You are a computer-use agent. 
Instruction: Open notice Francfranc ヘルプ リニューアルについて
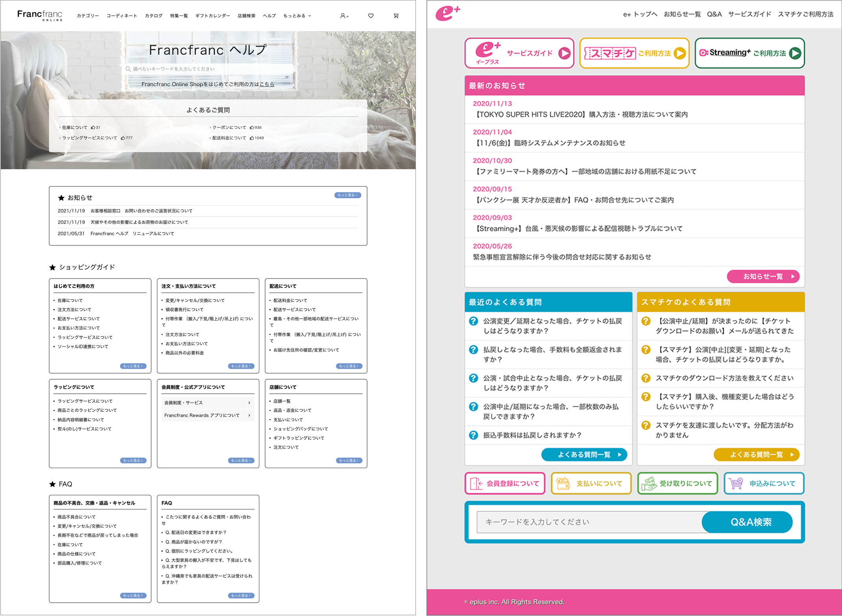click(132, 234)
